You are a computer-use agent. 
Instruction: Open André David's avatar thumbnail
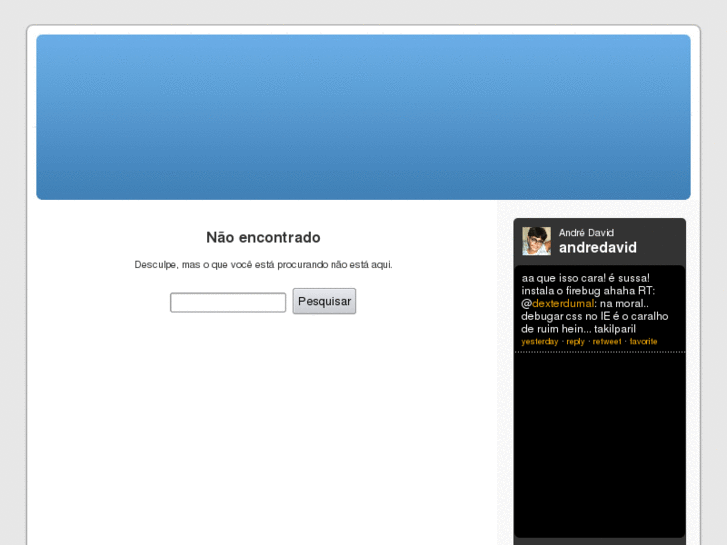pyautogui.click(x=536, y=241)
